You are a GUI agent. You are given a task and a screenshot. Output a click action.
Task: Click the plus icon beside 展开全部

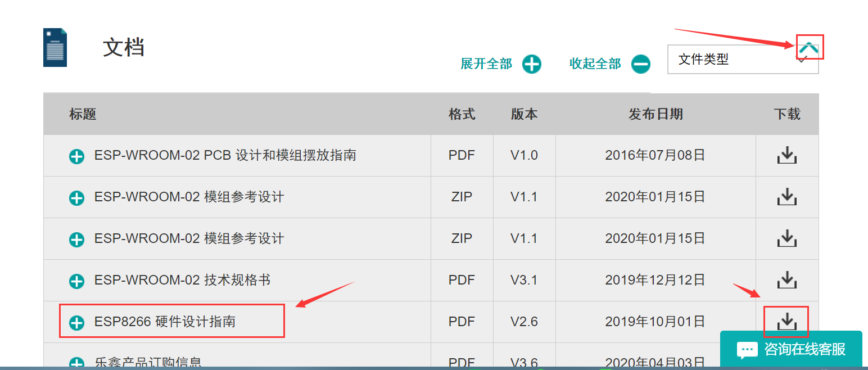(x=531, y=64)
